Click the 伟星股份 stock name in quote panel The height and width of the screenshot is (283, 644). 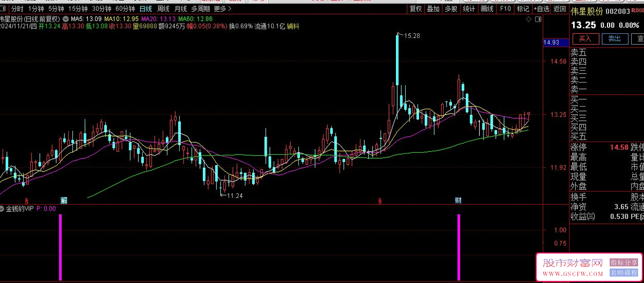[x=588, y=12]
